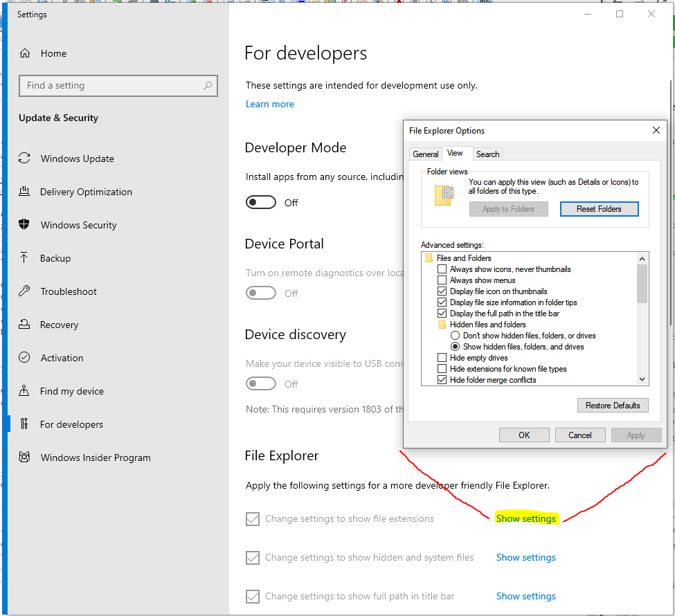Click the folder views icon in File Explorer Options
The width and height of the screenshot is (675, 616).
(444, 195)
